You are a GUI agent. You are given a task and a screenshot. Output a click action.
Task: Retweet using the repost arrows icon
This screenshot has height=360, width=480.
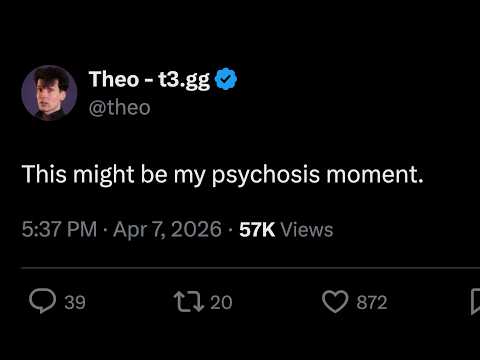coord(189,302)
